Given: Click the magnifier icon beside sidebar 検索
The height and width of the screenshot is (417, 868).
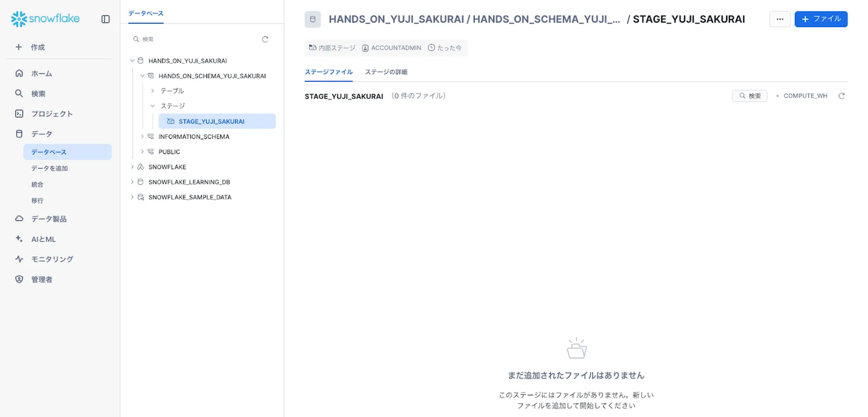Looking at the screenshot, I should click(x=19, y=93).
